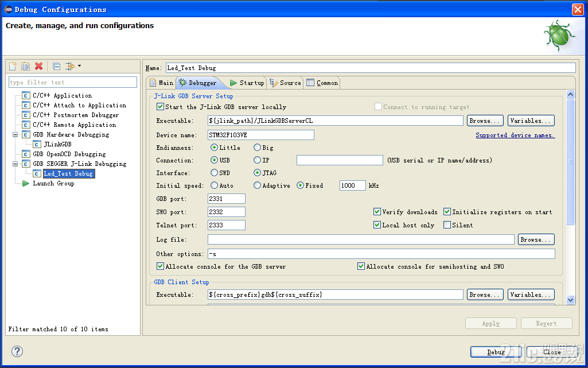Select Little endianness
588x368 pixels.
(x=214, y=148)
